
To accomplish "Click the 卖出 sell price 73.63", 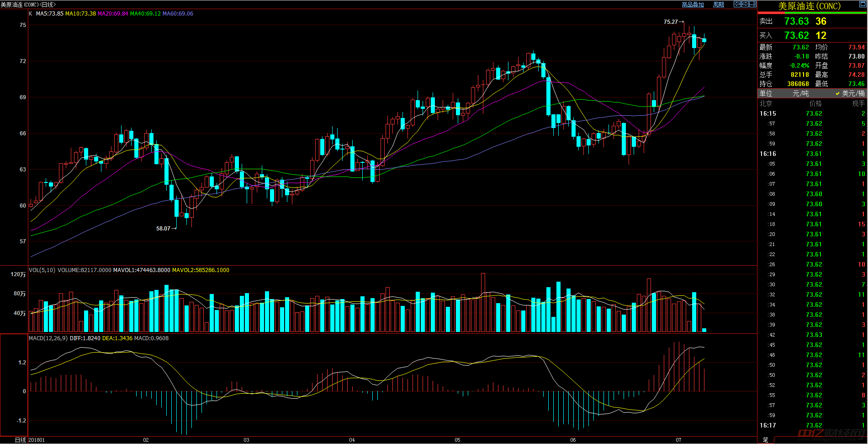I will tap(796, 21).
